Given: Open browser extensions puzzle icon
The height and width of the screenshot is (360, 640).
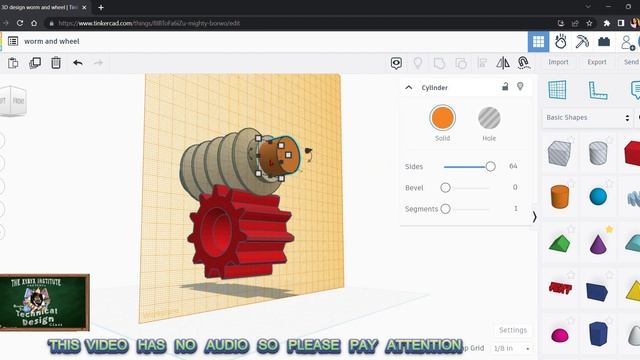Looking at the screenshot, I should pos(607,23).
